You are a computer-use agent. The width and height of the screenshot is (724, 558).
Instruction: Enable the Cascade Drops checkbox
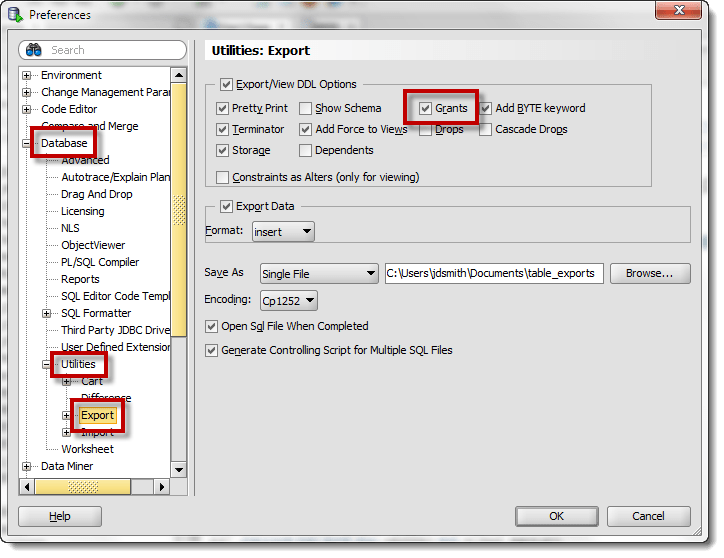(x=485, y=129)
